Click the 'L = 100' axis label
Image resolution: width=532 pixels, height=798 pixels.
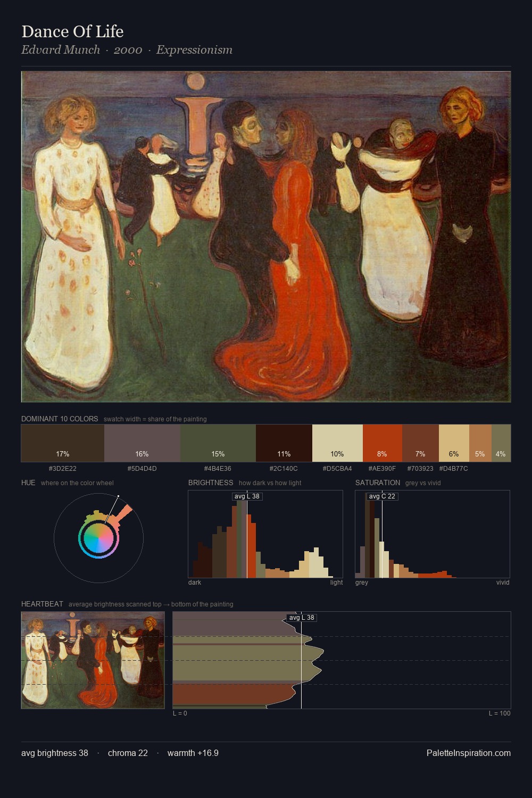point(500,713)
